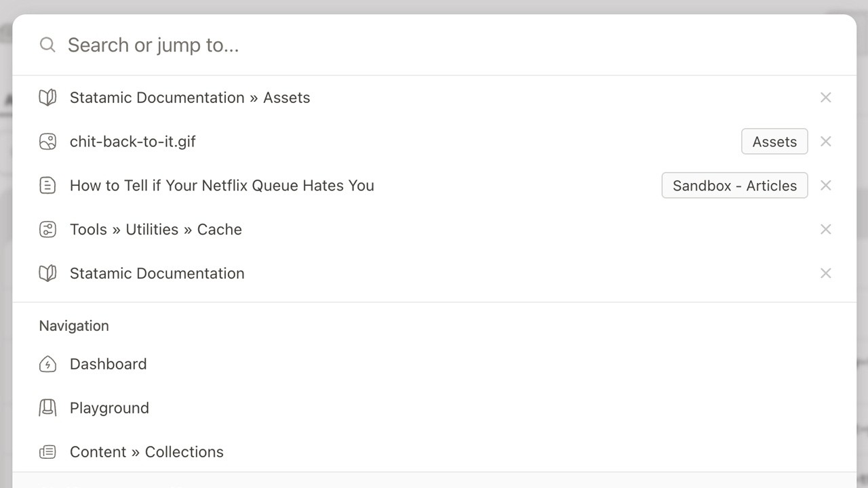Viewport: 868px width, 488px height.
Task: Open chit-back-to-it.gif asset
Action: pos(133,142)
